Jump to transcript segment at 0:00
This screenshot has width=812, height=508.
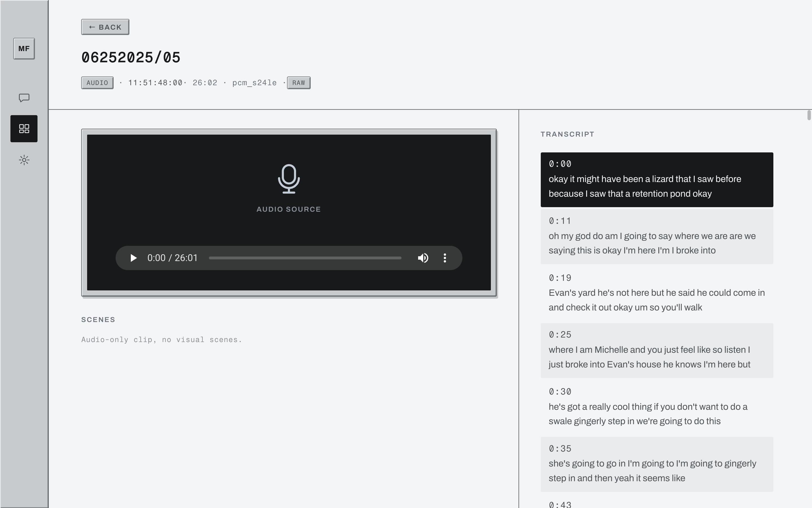(657, 180)
